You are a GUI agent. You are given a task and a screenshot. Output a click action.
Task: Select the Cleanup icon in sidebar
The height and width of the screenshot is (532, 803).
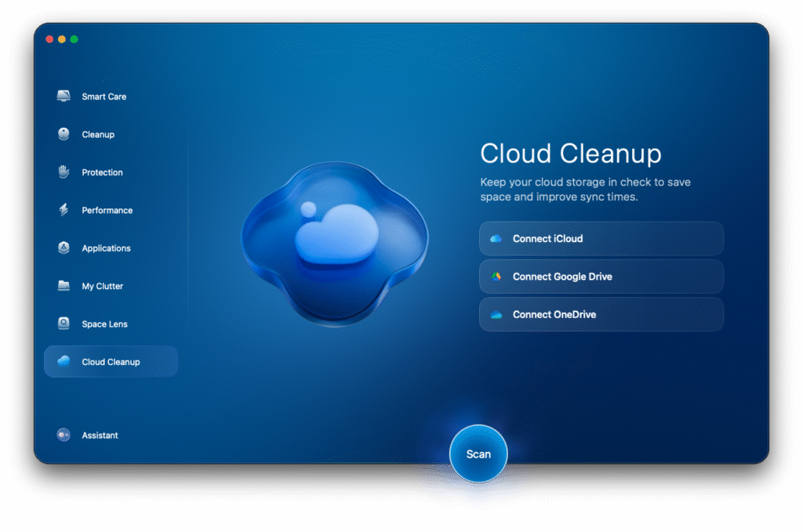pos(64,135)
